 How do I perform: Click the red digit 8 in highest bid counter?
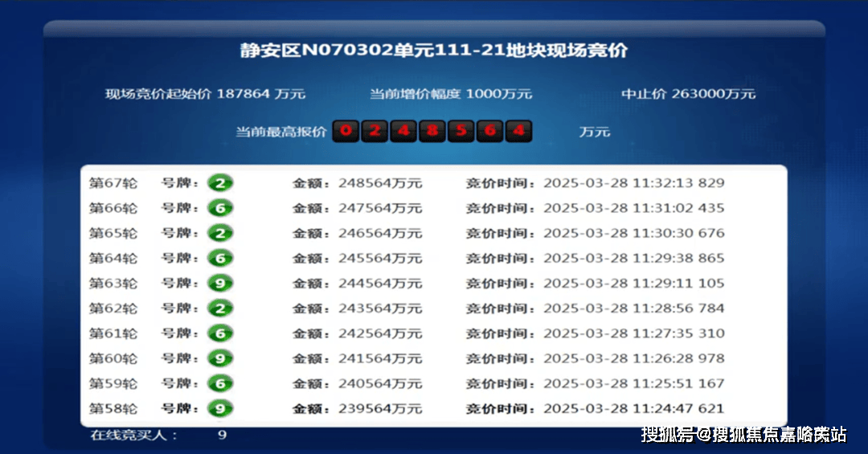(x=432, y=130)
